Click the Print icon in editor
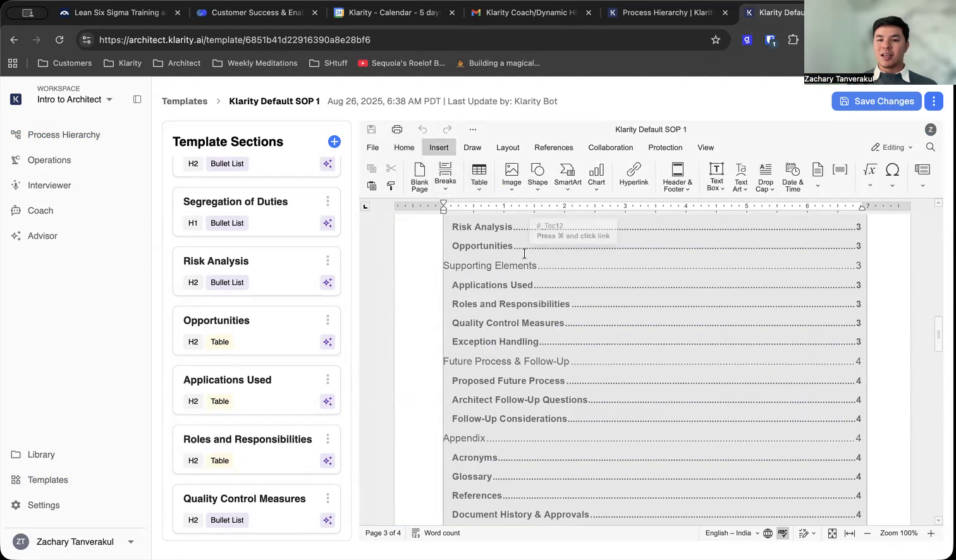 [x=397, y=130]
